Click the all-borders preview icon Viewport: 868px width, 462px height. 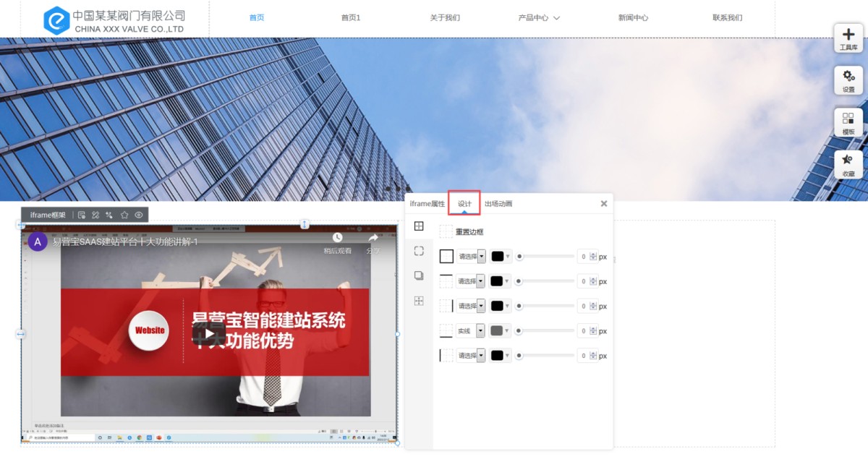(446, 256)
